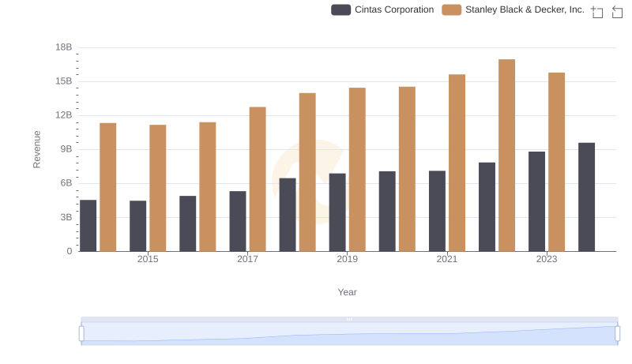
Task: Click the 2015 x-axis label
Action: coord(148,259)
